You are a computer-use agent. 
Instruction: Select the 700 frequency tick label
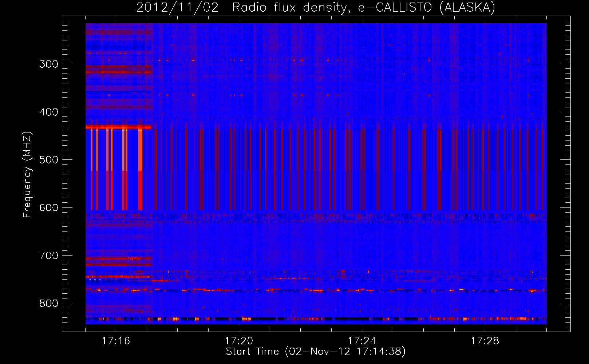point(49,256)
